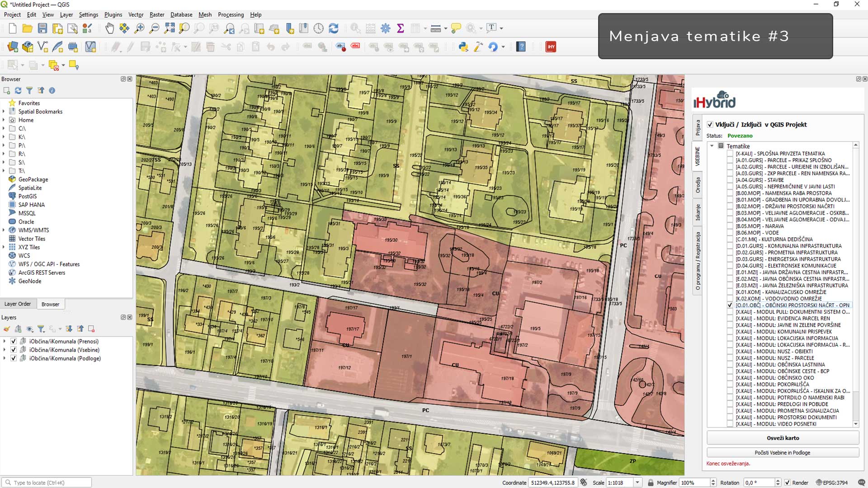Open the Data Source Manager icon
The width and height of the screenshot is (868, 488).
coord(13,47)
